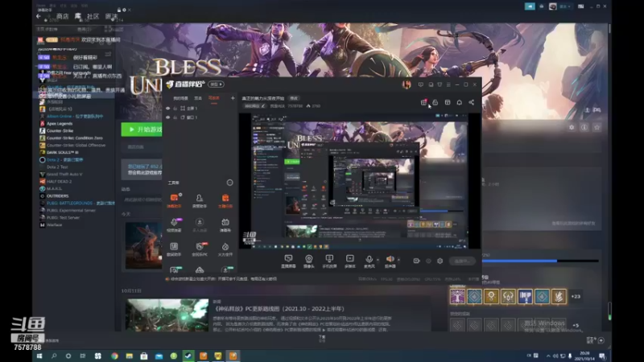
Task: Expand the +23 more achievements
Action: point(576,296)
